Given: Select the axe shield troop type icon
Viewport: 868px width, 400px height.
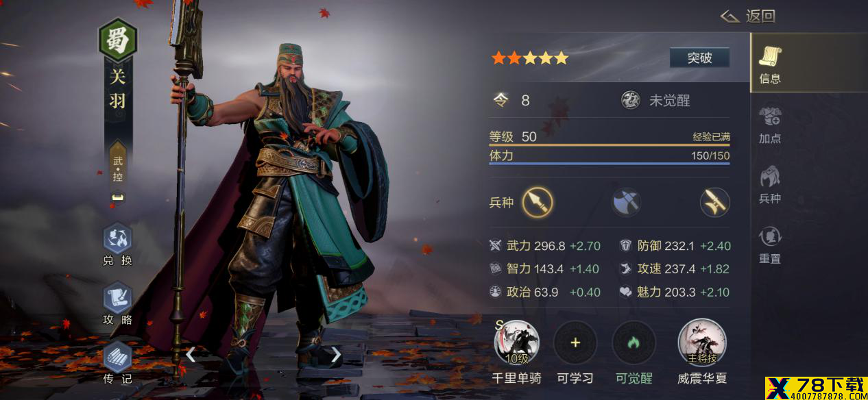Looking at the screenshot, I should pyautogui.click(x=626, y=202).
